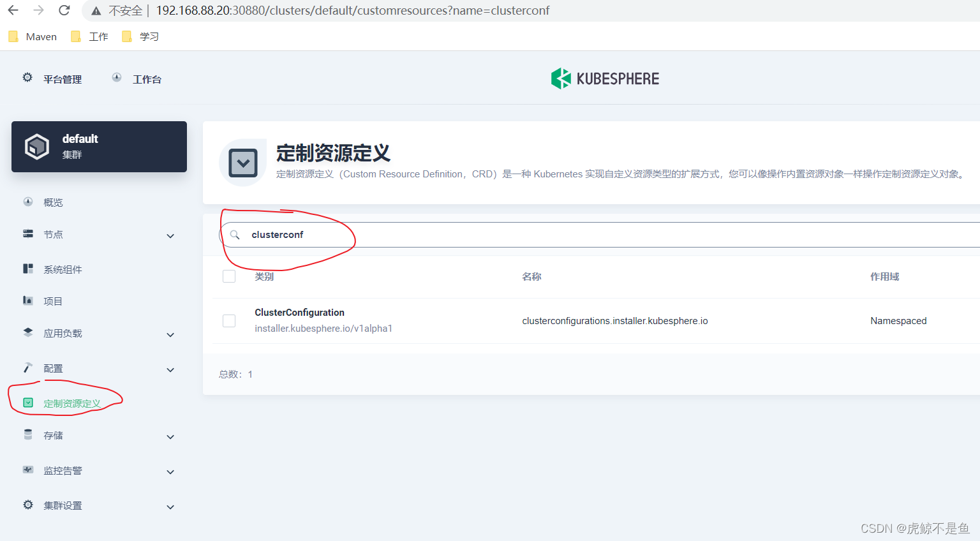Click the Namespaced scope cell
Screen dimensions: 980x541
(898, 321)
